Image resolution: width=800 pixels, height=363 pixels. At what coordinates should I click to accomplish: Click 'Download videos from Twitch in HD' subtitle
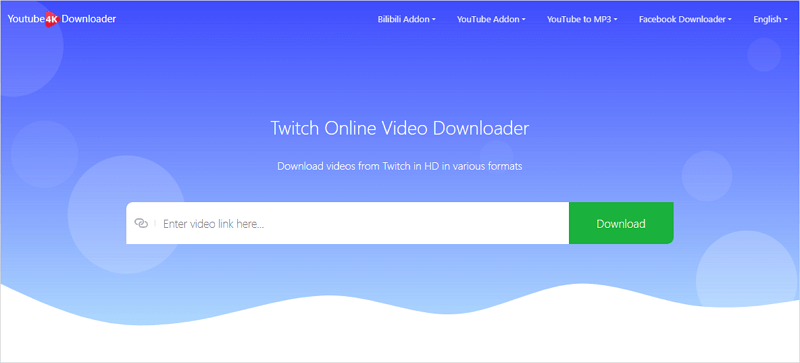(399, 166)
